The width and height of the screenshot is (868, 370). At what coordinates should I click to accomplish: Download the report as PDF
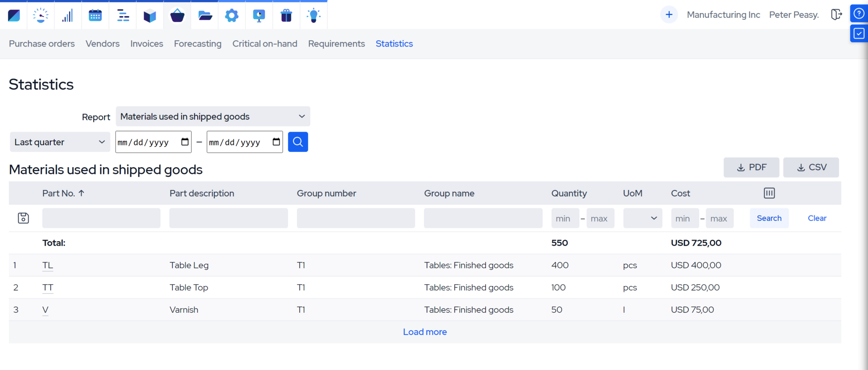tap(751, 167)
